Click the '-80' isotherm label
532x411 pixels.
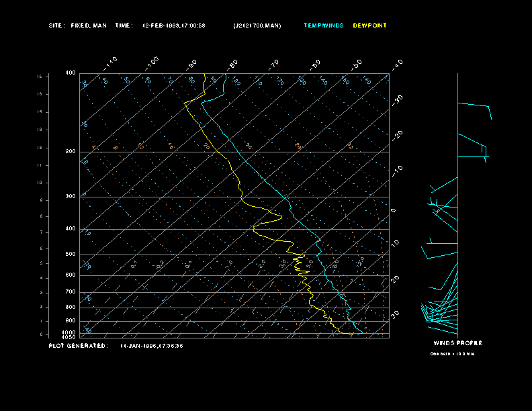pos(232,64)
